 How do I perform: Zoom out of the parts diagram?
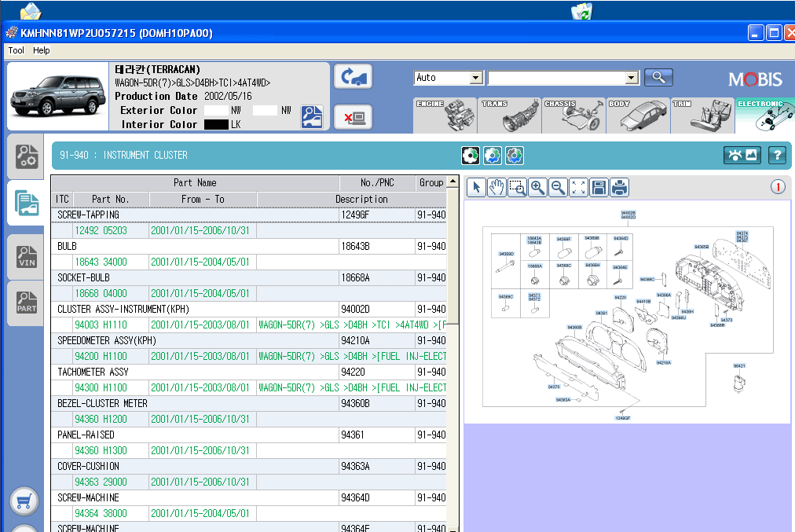click(558, 187)
